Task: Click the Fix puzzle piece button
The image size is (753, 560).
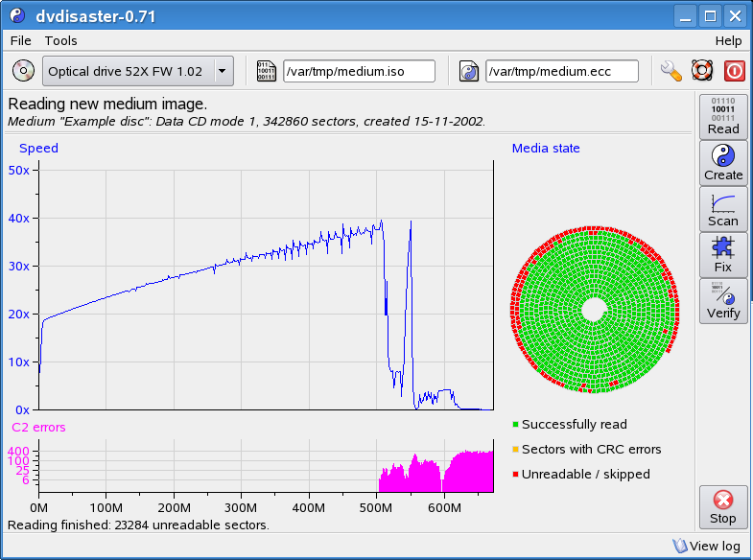Action: 723,255
